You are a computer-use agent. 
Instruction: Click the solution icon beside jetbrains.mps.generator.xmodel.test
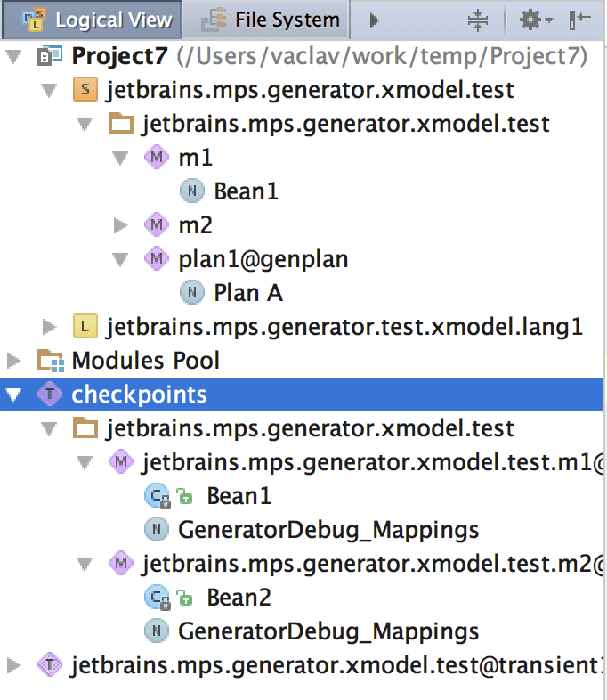pyautogui.click(x=85, y=90)
